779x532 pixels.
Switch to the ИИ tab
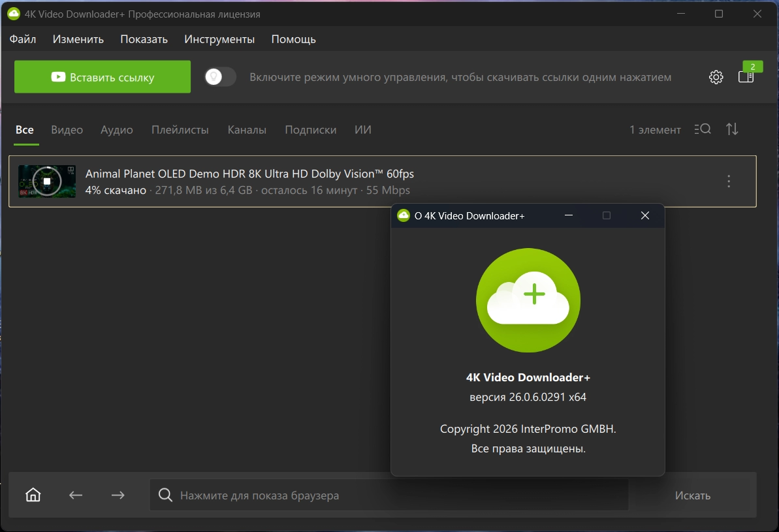click(363, 130)
